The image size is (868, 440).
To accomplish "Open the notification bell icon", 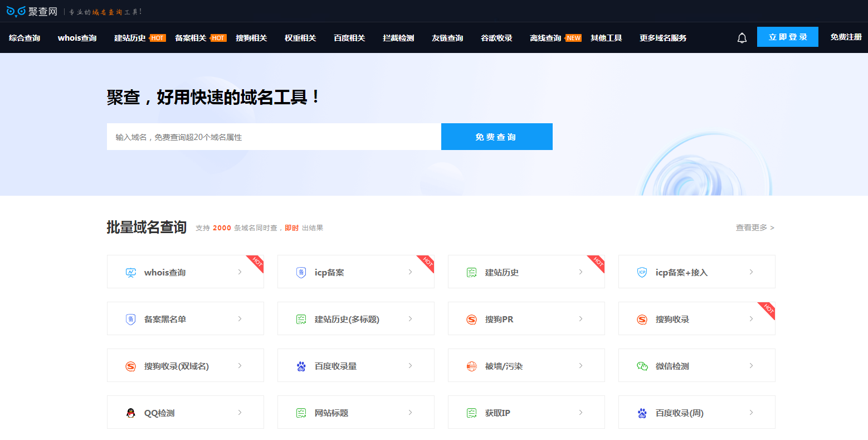I will point(742,37).
